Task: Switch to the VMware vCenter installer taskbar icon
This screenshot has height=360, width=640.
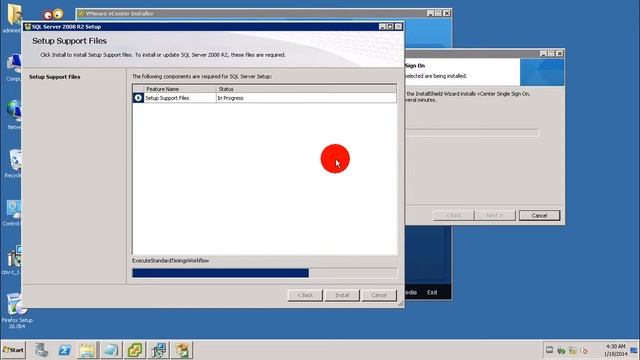Action: tap(135, 350)
